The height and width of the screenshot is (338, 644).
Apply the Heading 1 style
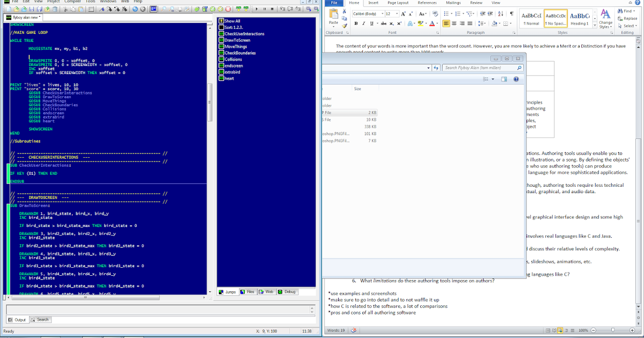coord(580,19)
